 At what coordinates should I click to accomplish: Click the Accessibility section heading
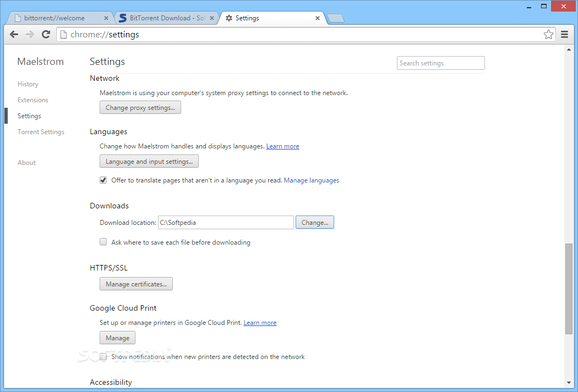click(x=111, y=382)
